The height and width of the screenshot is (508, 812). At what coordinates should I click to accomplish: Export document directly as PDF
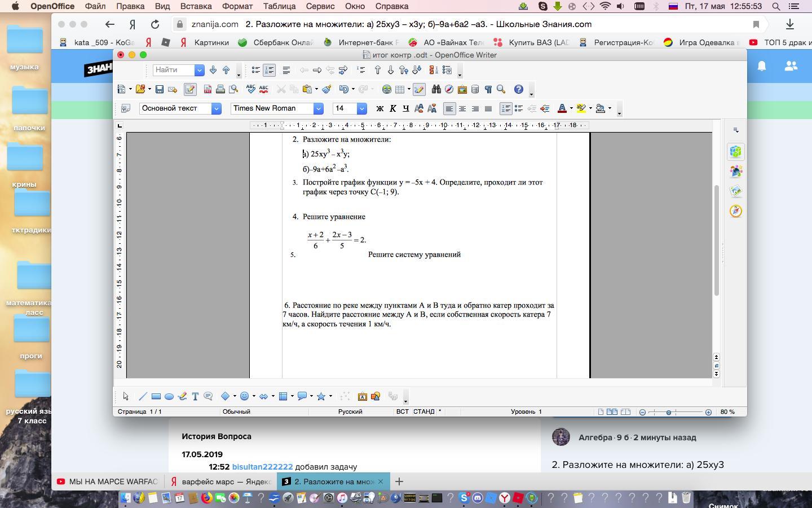208,89
